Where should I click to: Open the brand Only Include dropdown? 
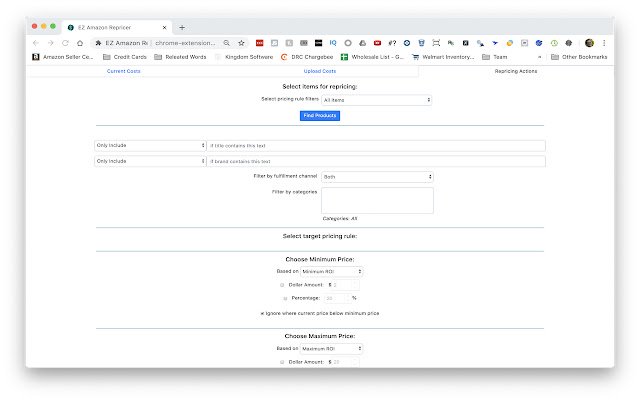pyautogui.click(x=150, y=161)
